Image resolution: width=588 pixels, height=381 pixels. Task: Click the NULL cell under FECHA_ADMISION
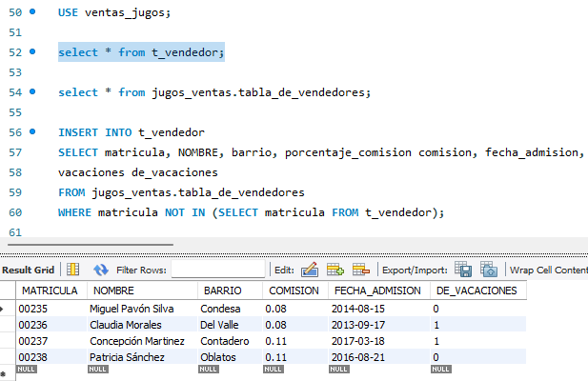pyautogui.click(x=339, y=369)
